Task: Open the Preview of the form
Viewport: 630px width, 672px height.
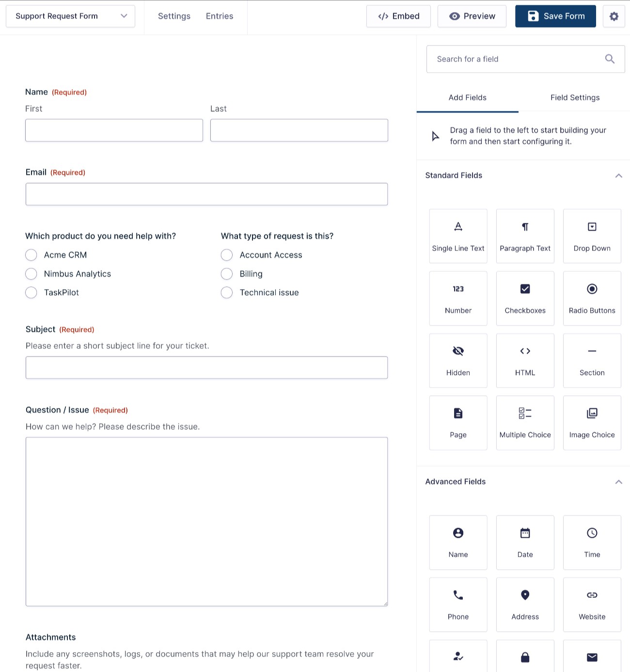Action: pos(472,16)
